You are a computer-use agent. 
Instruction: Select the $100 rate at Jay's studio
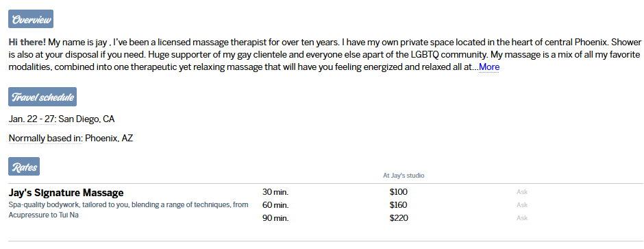point(399,192)
